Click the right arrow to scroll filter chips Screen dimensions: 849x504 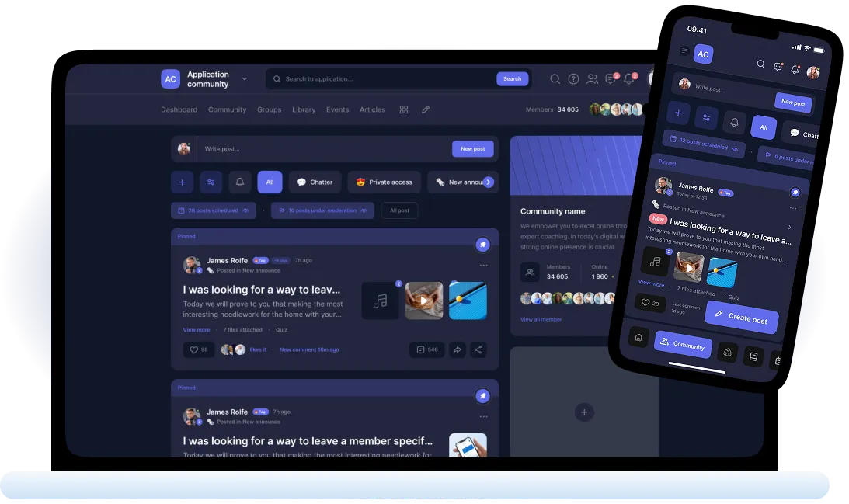489,182
